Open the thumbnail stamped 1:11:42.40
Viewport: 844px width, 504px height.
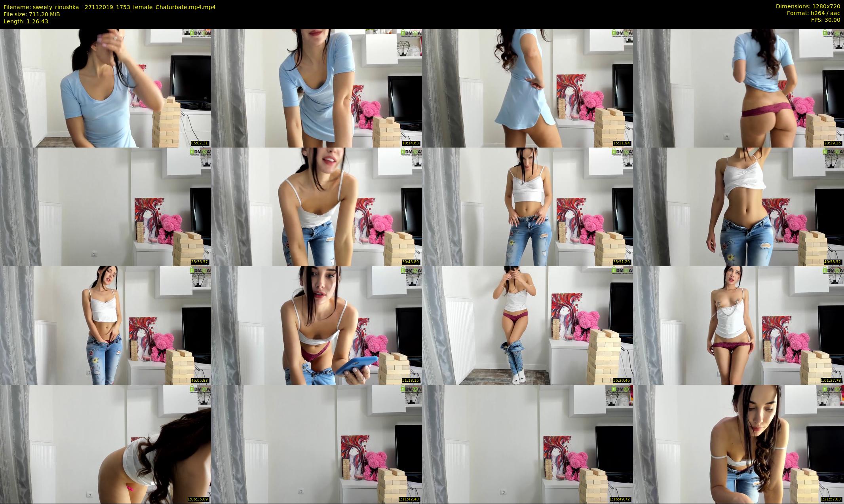tap(316, 444)
